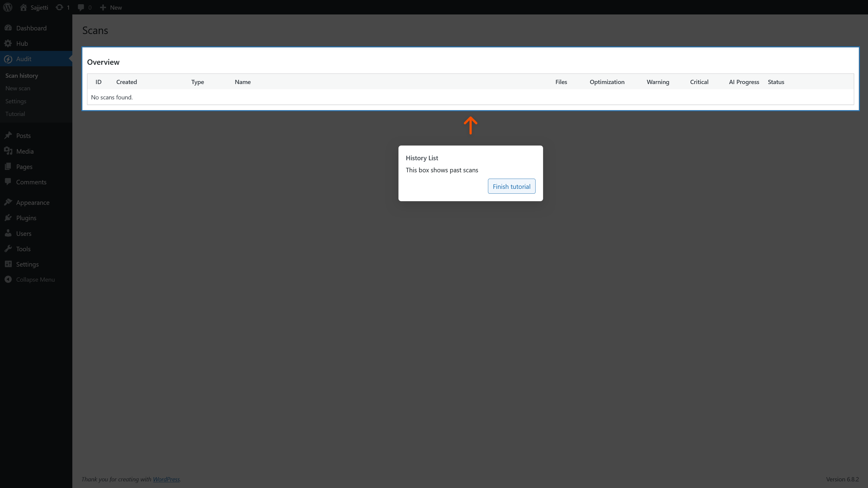This screenshot has height=488, width=868.
Task: Go to the Dashboard menu item
Action: pos(31,28)
